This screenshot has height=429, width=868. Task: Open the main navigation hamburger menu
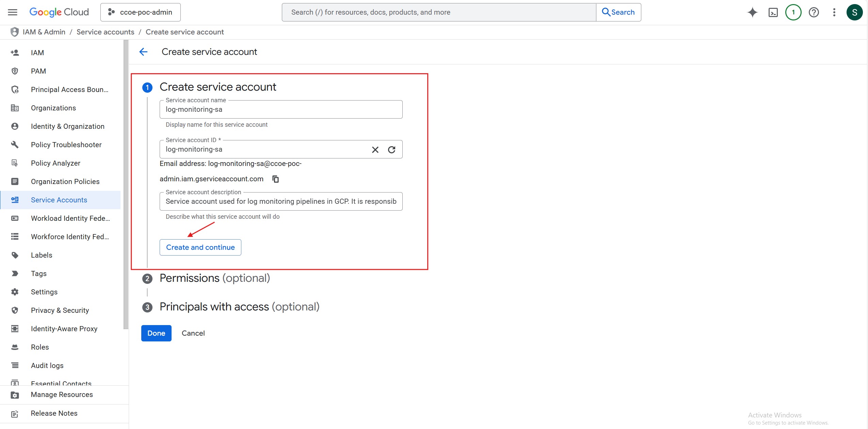pyautogui.click(x=13, y=12)
